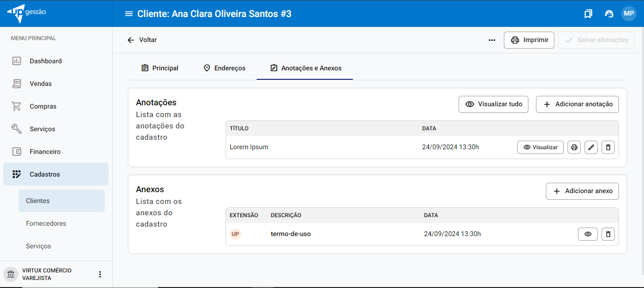This screenshot has height=288, width=644.
Task: Delete the Lorem Ipsum annotation
Action: pyautogui.click(x=608, y=147)
